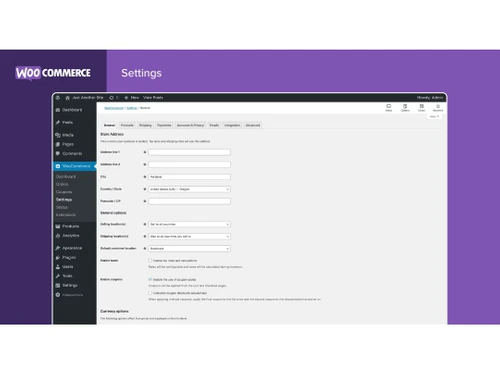Click the home icon for Just Another Site
This screenshot has width=500, height=375.
click(68, 98)
